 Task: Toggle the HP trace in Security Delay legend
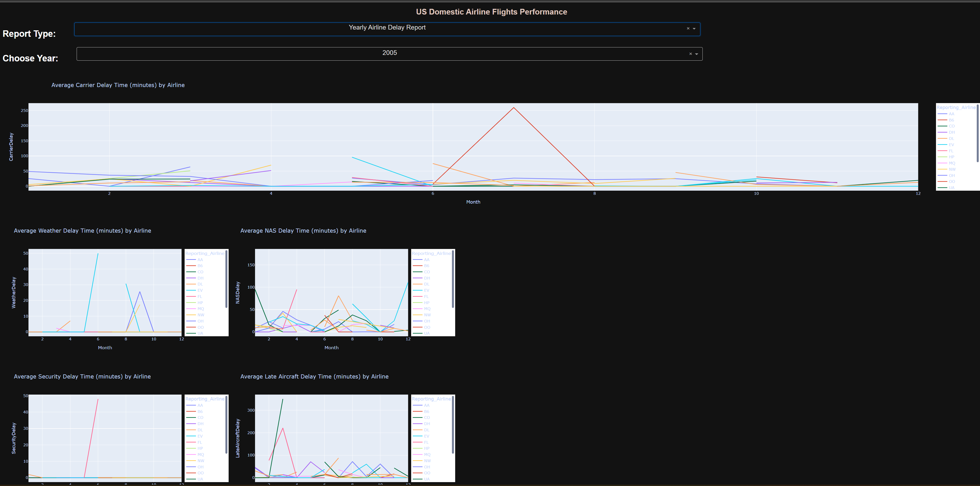coord(191,448)
